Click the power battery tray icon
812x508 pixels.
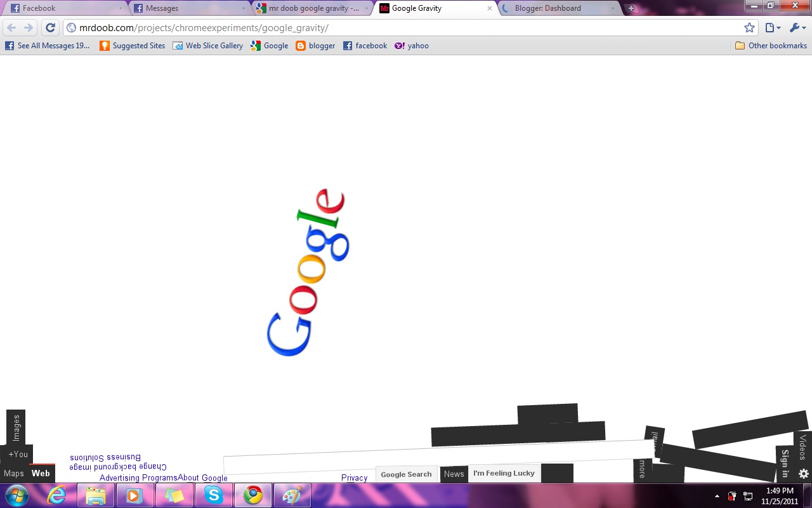(x=732, y=496)
